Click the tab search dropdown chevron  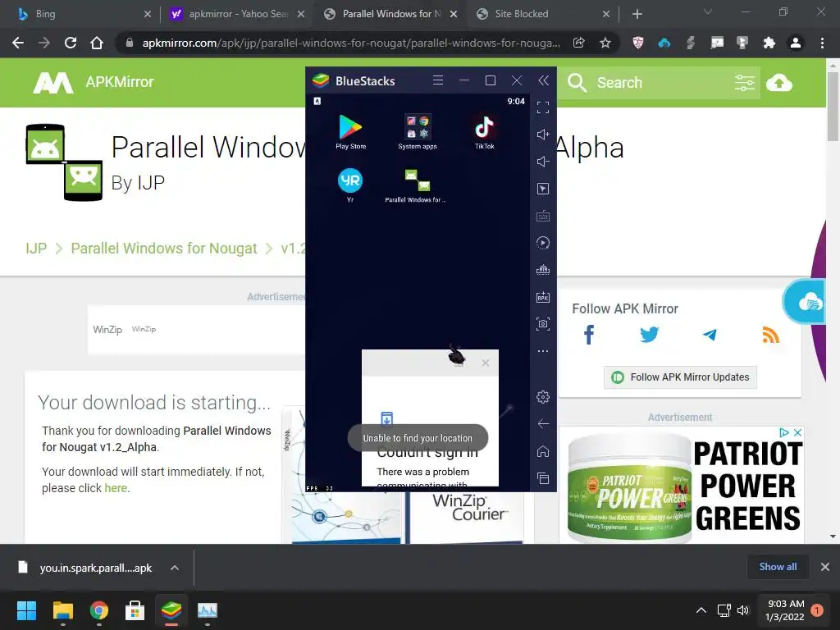708,11
